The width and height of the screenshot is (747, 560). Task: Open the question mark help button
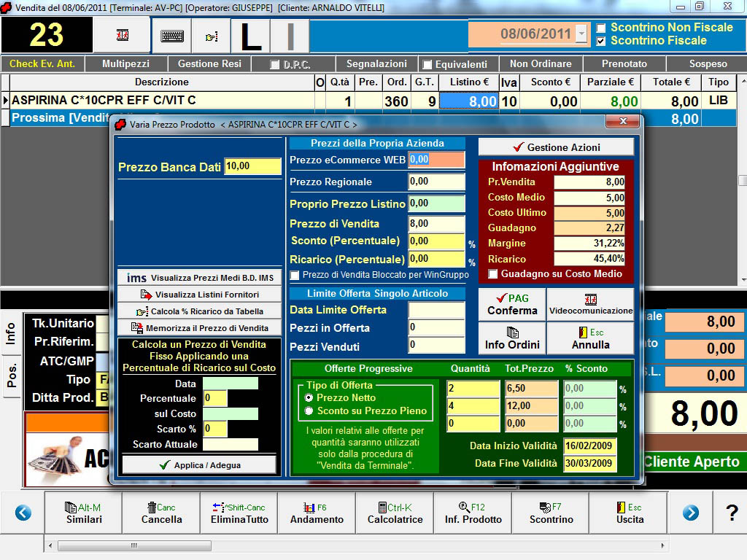732,513
